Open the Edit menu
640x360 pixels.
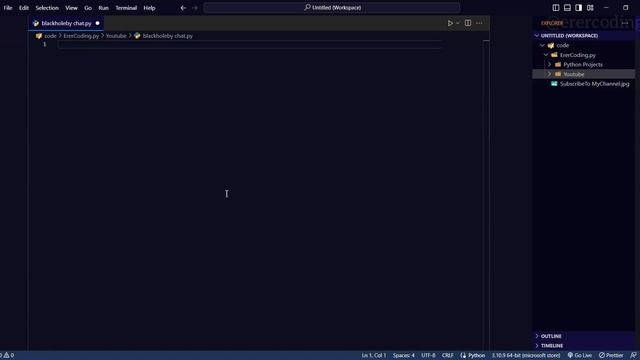(24, 8)
